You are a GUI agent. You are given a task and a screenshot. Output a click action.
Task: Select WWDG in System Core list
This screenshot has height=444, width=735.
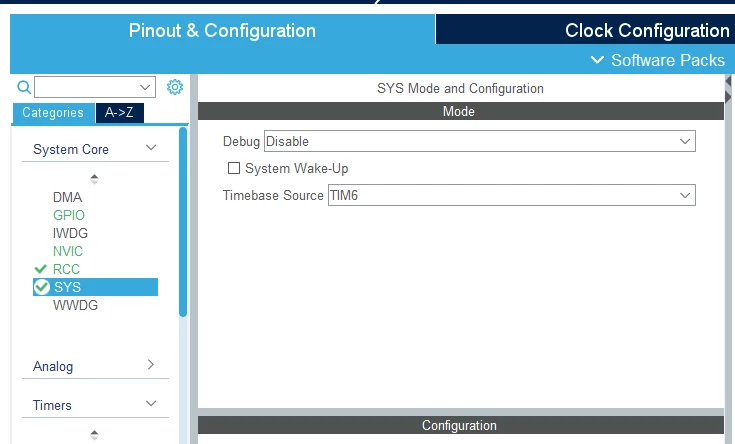pos(75,305)
